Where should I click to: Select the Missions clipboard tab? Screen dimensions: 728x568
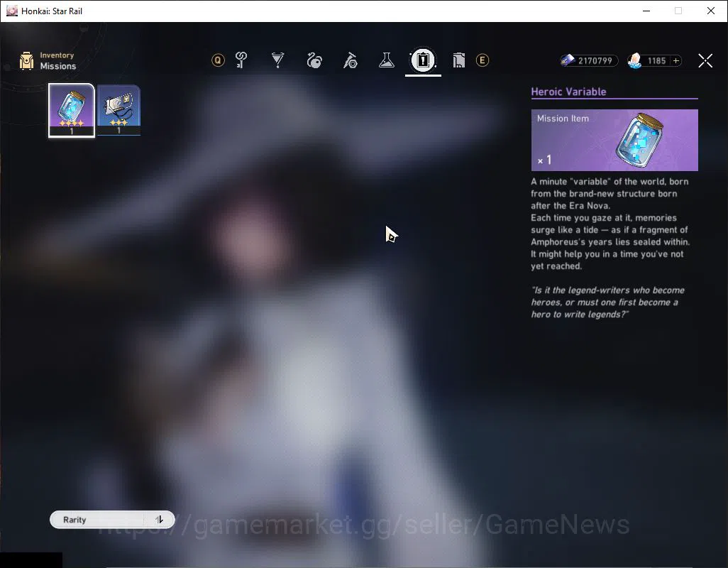(423, 60)
